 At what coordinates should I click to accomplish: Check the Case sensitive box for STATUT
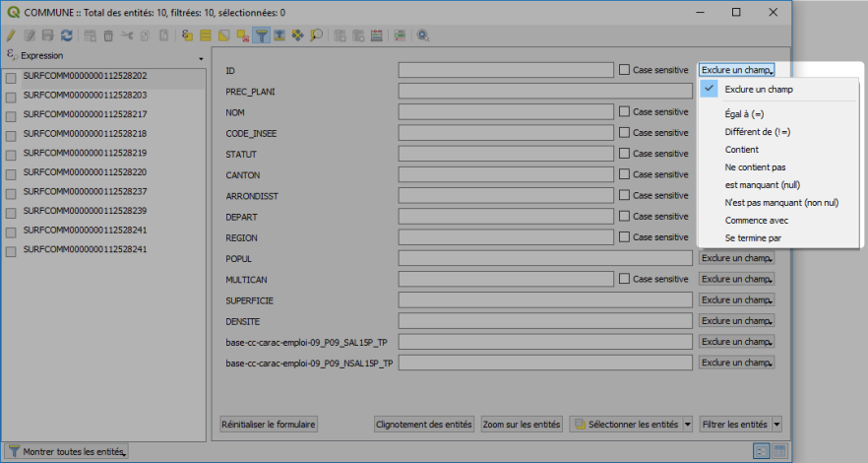point(624,154)
